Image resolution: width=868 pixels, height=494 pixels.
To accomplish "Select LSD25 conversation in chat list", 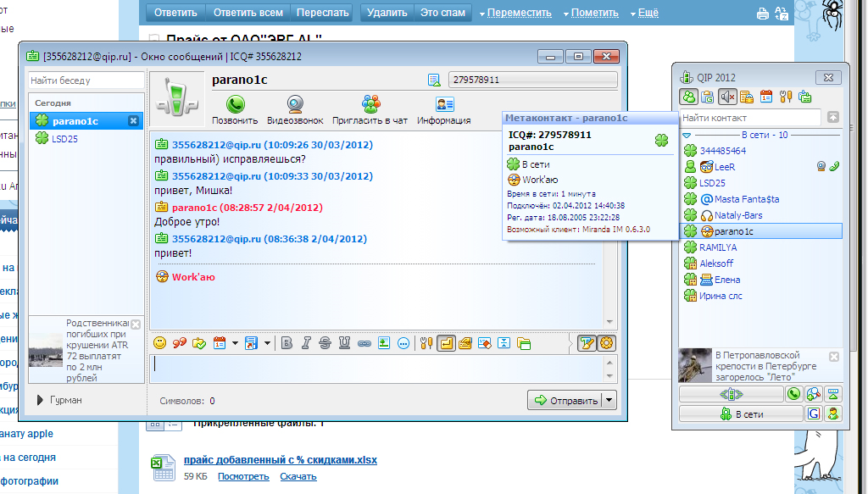I will coord(86,139).
